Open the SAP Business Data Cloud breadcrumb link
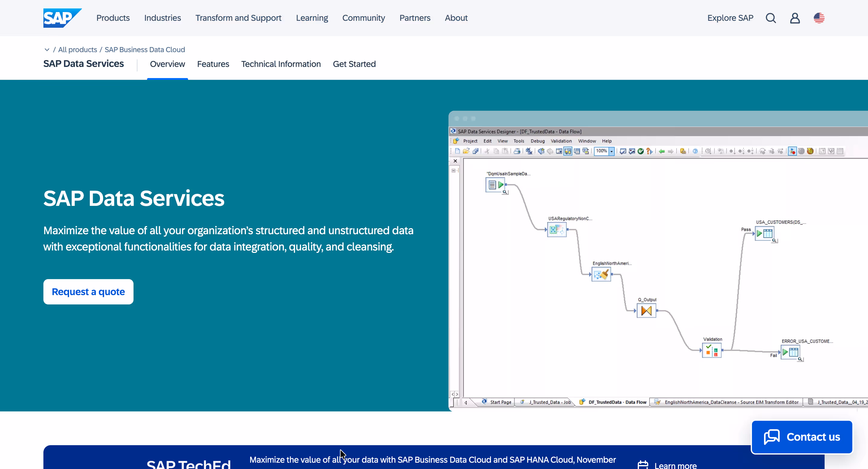Image resolution: width=868 pixels, height=469 pixels. [x=145, y=49]
